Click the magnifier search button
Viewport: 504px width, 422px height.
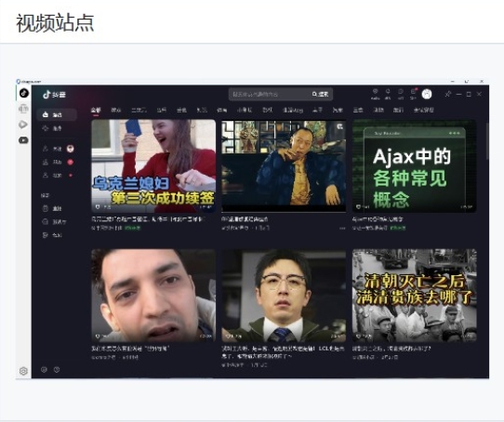coord(321,94)
